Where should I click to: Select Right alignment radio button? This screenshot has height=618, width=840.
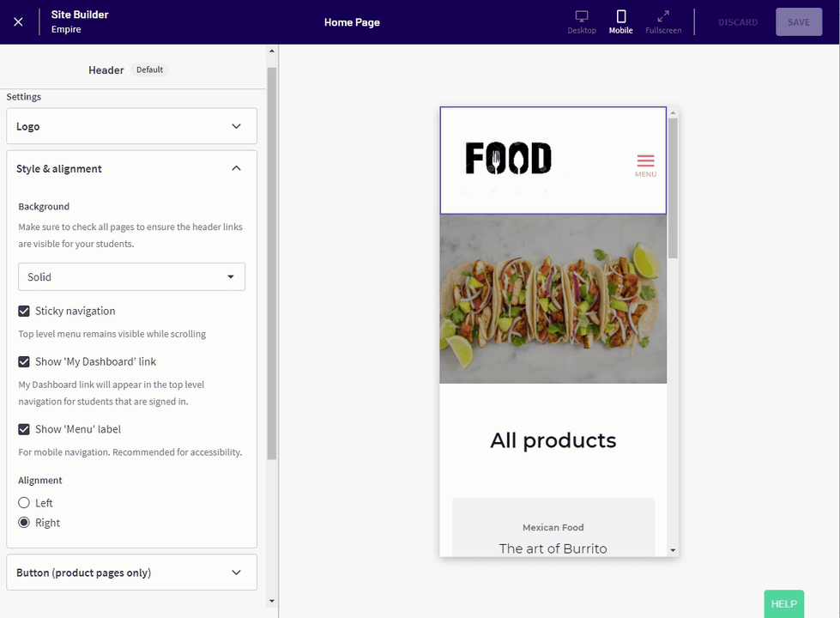pos(23,523)
